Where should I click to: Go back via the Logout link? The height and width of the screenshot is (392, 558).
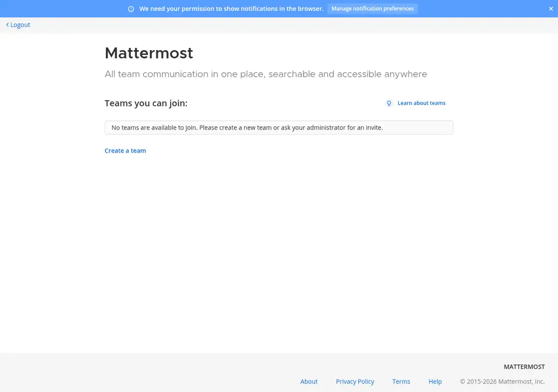pyautogui.click(x=18, y=25)
